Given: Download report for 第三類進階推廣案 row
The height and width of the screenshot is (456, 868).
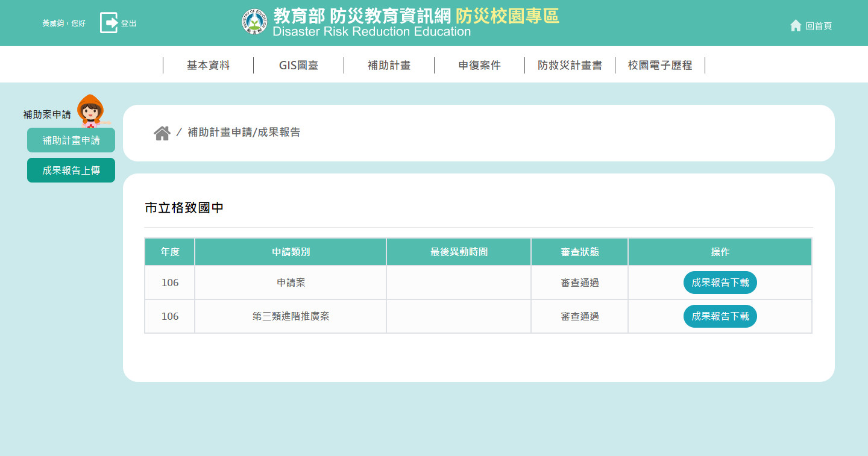Looking at the screenshot, I should 720,316.
